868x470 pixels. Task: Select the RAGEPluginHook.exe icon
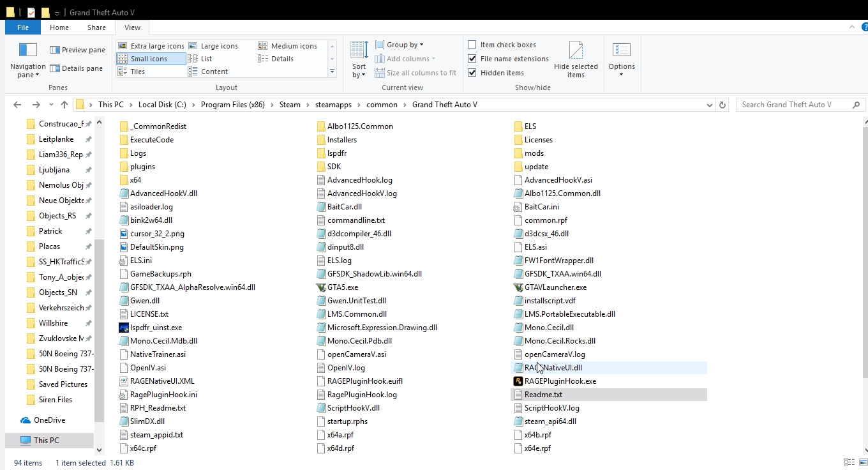pos(518,381)
